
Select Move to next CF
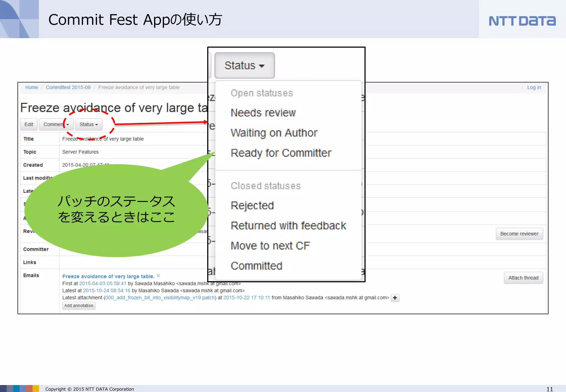(x=270, y=246)
